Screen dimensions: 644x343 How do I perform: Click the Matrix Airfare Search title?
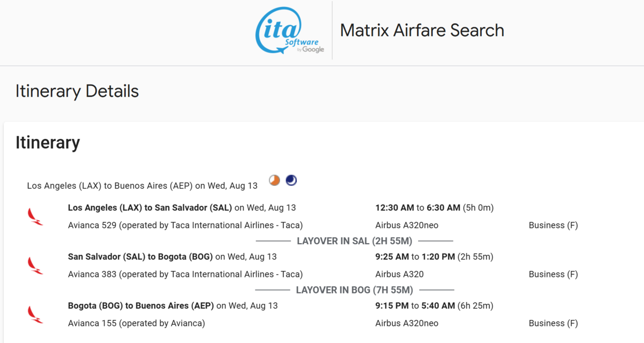pyautogui.click(x=422, y=30)
